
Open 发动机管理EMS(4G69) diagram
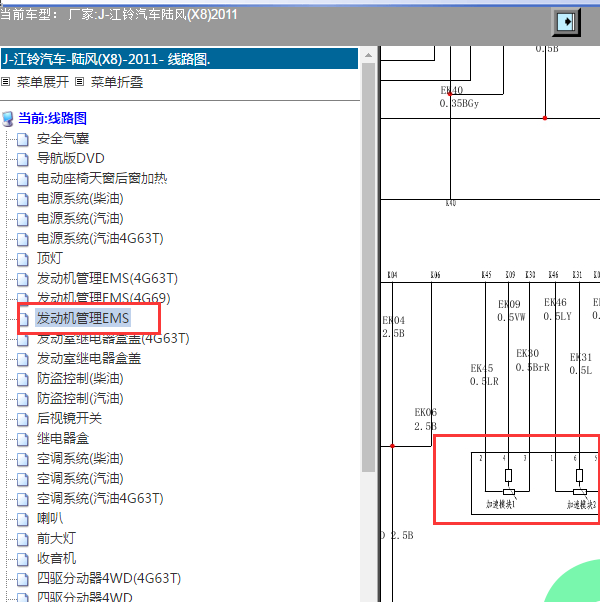103,298
